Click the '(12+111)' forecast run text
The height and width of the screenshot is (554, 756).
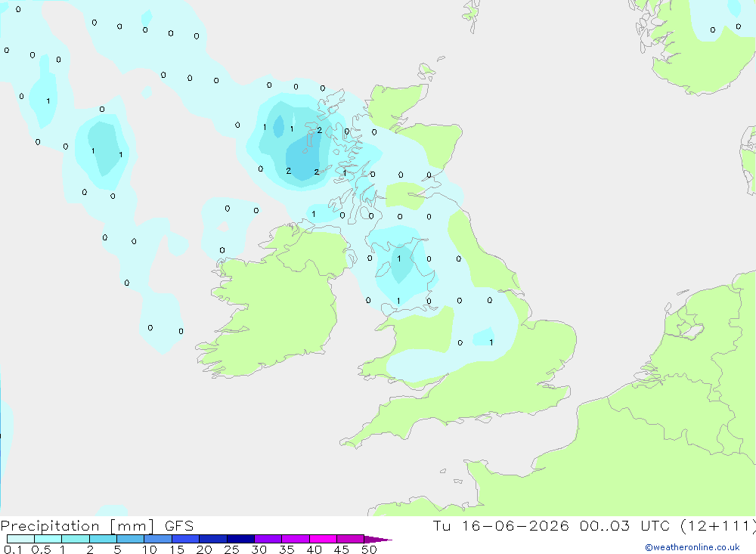[718, 526]
